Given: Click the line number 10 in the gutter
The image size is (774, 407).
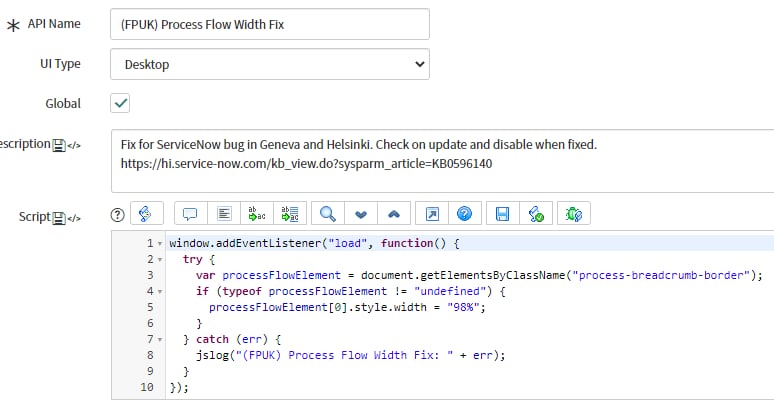Looking at the screenshot, I should pyautogui.click(x=147, y=387).
